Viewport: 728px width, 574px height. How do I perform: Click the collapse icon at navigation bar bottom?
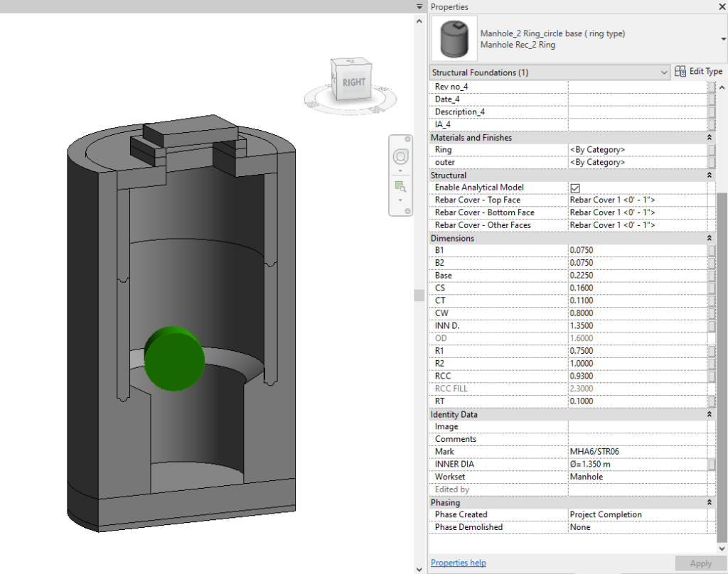tap(407, 210)
